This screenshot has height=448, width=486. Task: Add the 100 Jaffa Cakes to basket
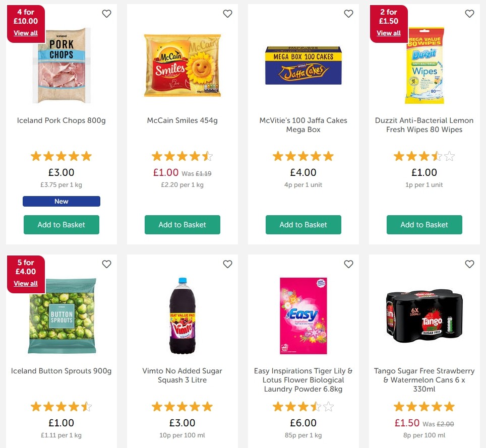[303, 225]
